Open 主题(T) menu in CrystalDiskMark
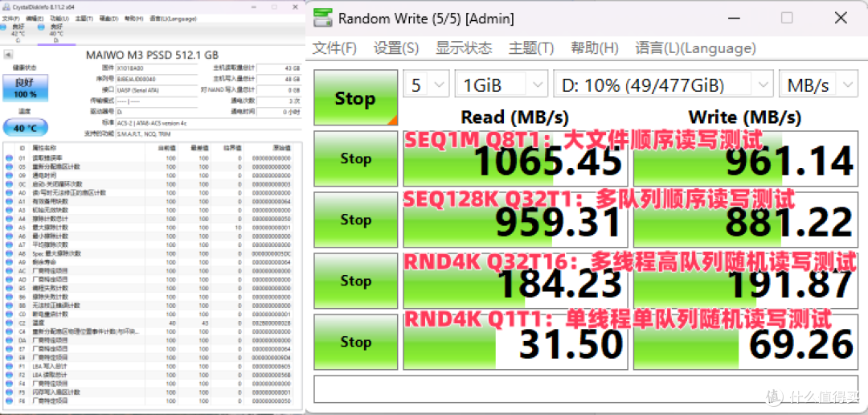The image size is (868, 415). [531, 47]
